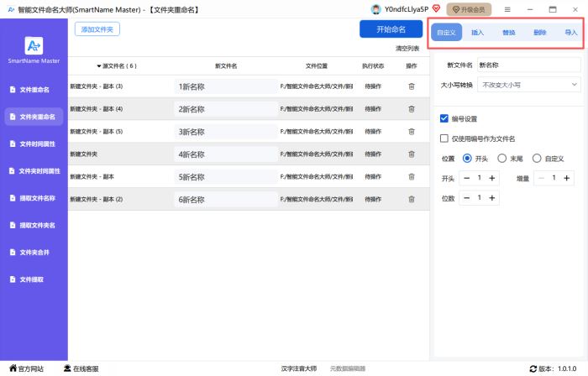Select 开头 position radio button

click(x=467, y=159)
